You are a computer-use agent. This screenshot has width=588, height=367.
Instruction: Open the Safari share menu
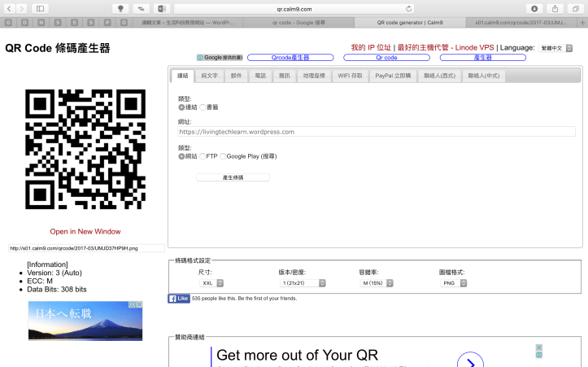click(x=555, y=8)
